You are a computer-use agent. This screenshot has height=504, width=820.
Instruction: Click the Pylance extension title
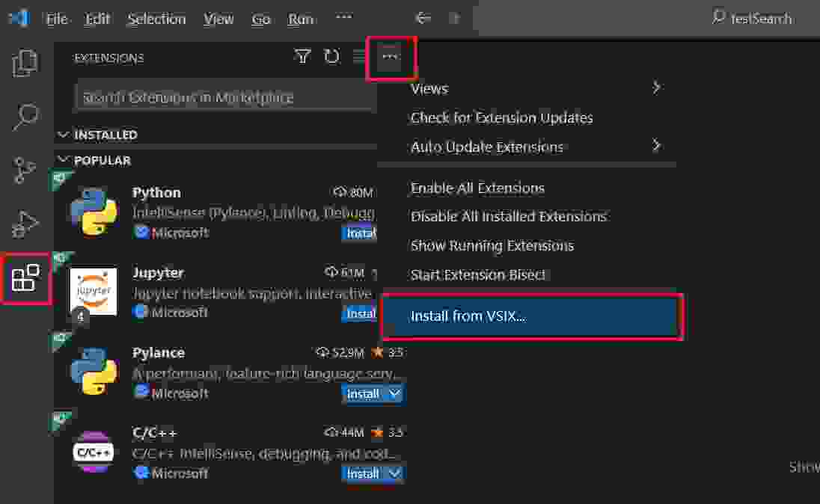[x=159, y=353]
